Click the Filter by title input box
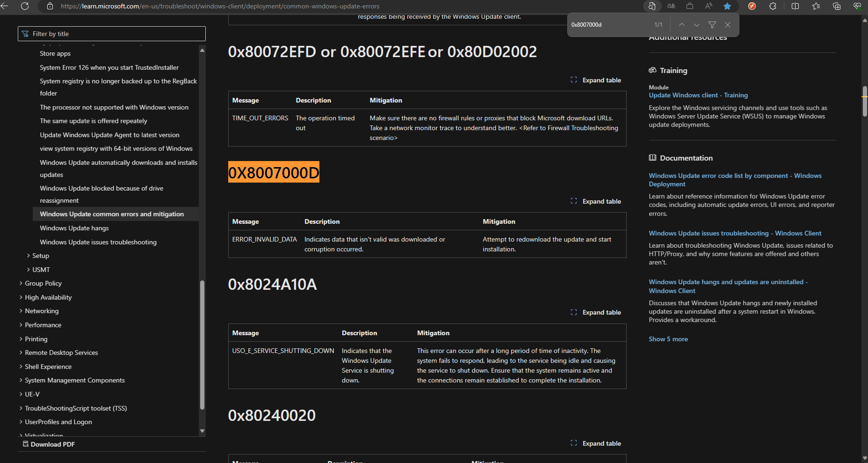This screenshot has height=463, width=868. 112,34
